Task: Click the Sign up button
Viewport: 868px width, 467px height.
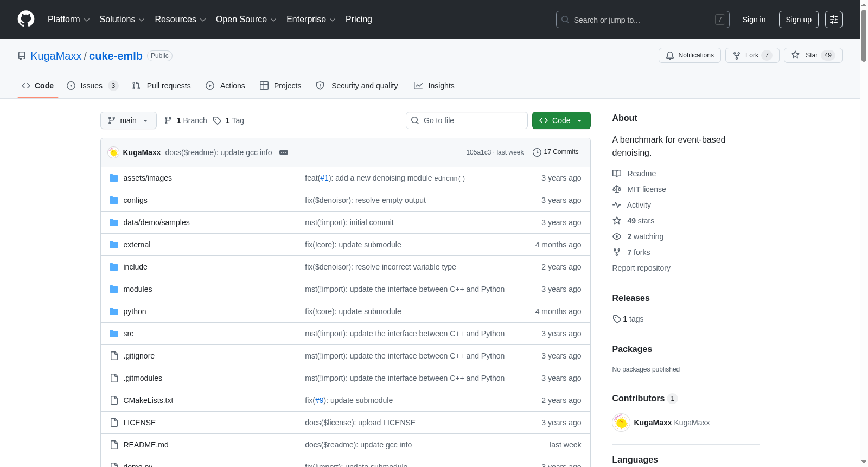Action: pyautogui.click(x=799, y=20)
